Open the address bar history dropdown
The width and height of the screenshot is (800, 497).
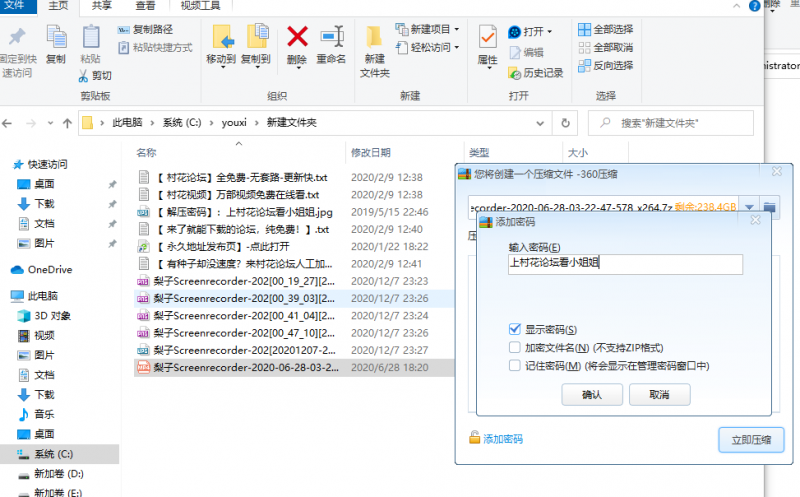coord(541,123)
